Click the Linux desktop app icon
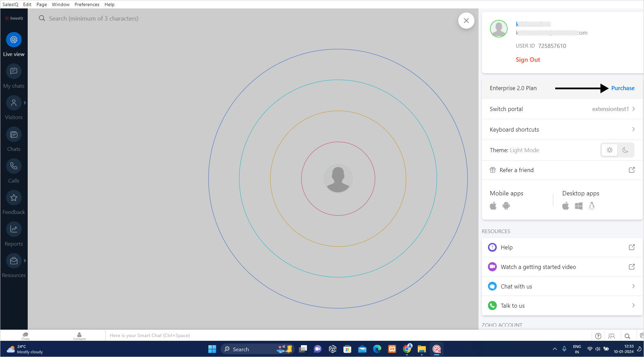 (591, 206)
